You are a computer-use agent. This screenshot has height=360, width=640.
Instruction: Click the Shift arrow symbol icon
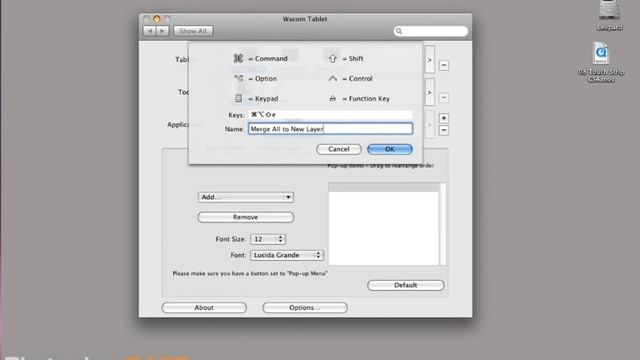coord(333,59)
